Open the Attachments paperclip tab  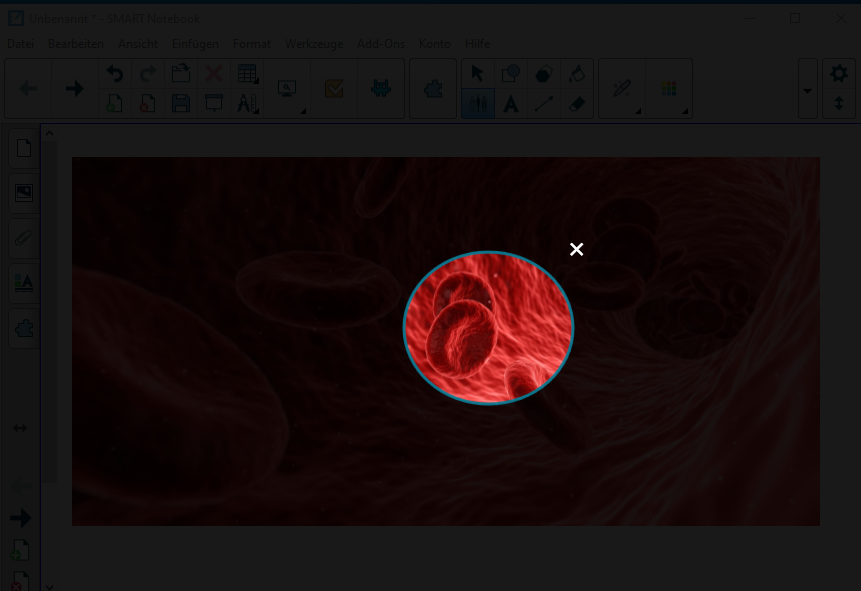click(x=24, y=238)
